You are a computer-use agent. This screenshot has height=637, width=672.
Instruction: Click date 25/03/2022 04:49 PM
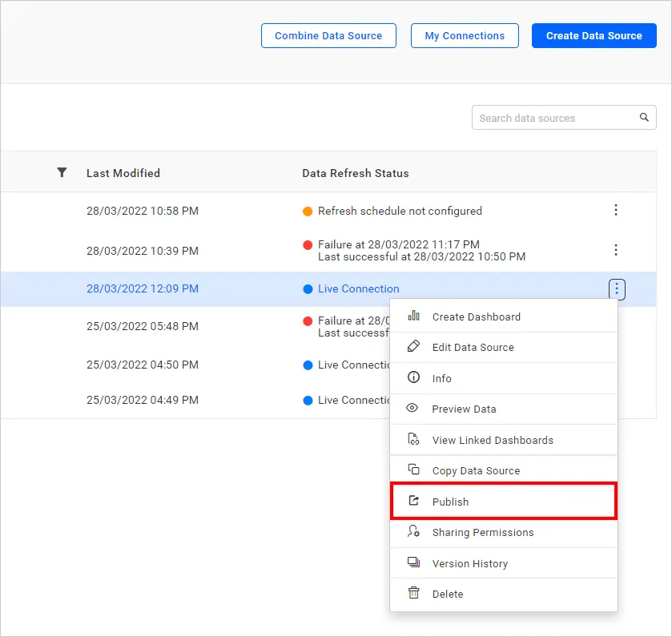(x=143, y=400)
